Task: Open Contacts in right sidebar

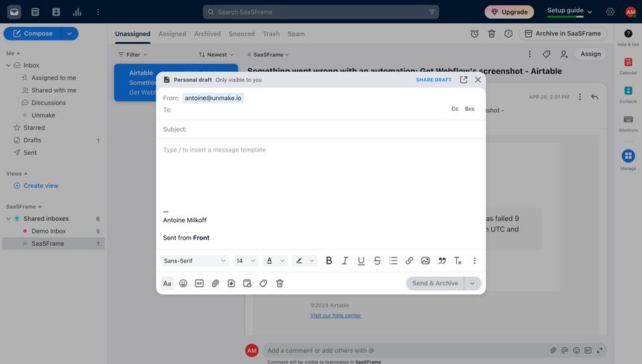Action: [628, 94]
